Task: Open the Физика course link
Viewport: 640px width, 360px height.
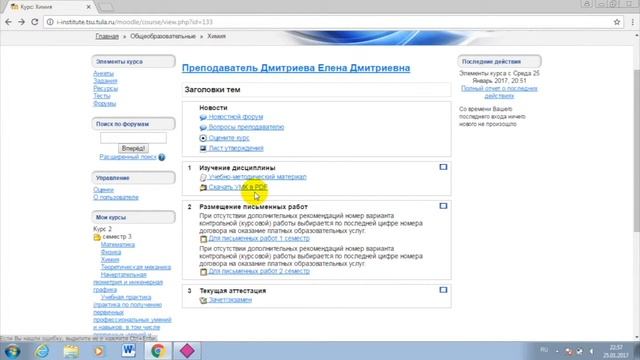Action: [x=111, y=252]
